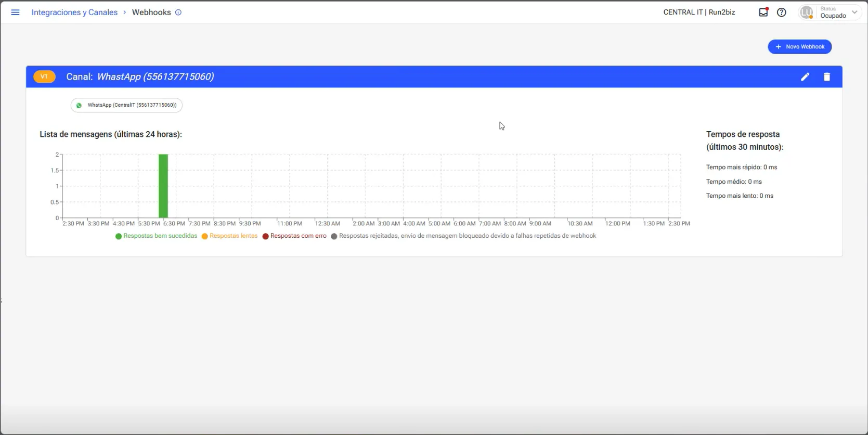Toggle Respostas rejeitadas legend series
This screenshot has height=435, width=868.
tap(463, 236)
